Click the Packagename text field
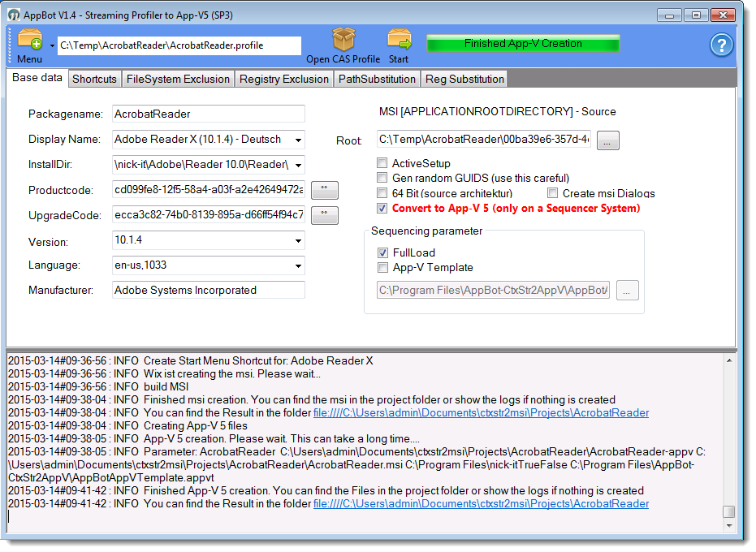The width and height of the screenshot is (756, 552). click(x=208, y=114)
